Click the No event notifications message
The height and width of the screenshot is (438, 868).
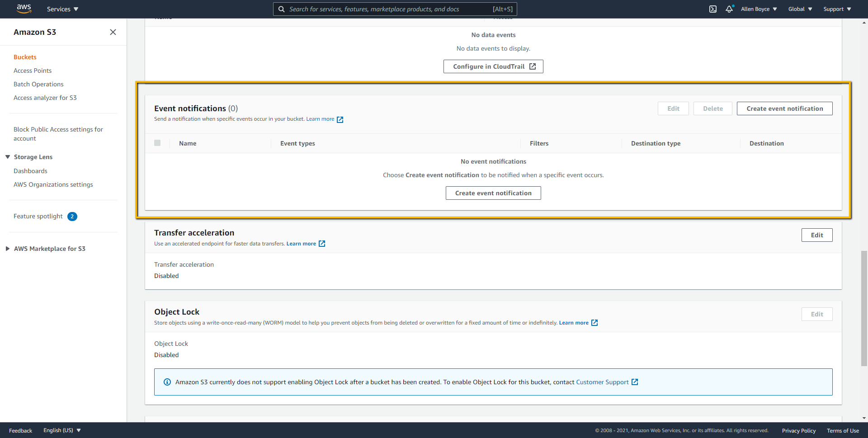click(x=493, y=161)
